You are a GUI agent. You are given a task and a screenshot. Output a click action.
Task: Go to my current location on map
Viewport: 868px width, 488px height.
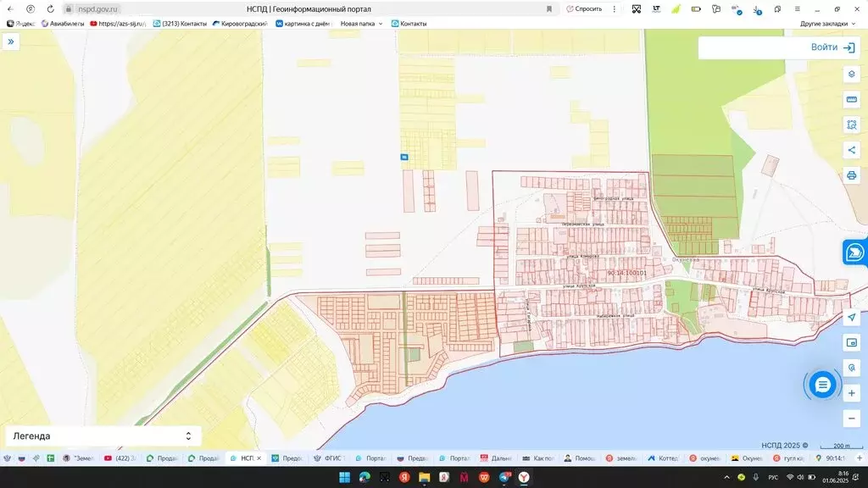pos(851,317)
